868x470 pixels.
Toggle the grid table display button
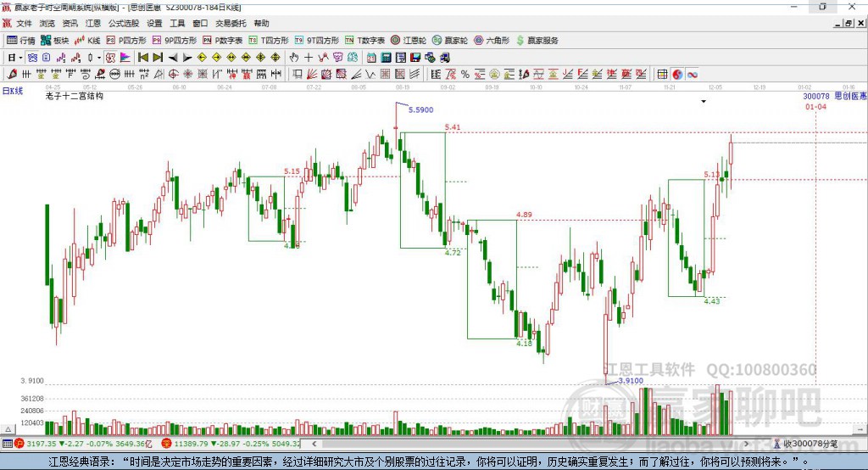[x=662, y=75]
